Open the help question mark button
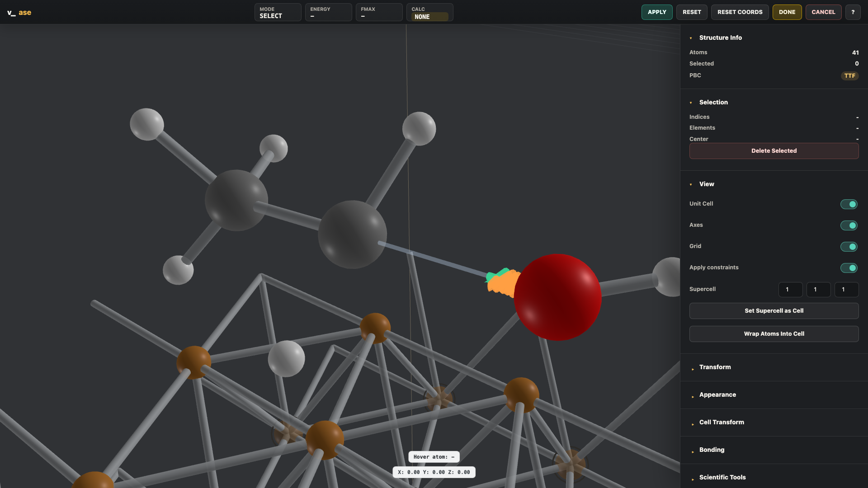This screenshot has height=488, width=868. pos(853,12)
